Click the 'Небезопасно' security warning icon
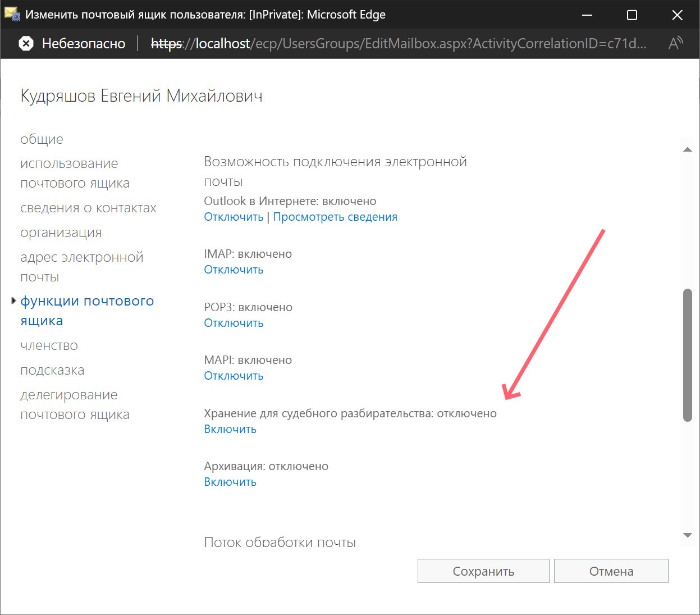 pos(26,44)
